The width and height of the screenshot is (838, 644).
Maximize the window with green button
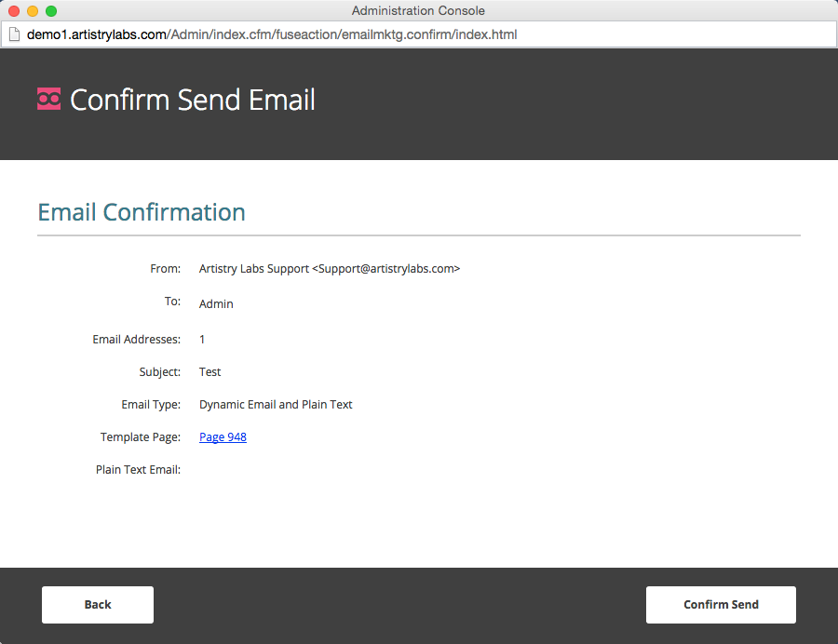pos(51,10)
